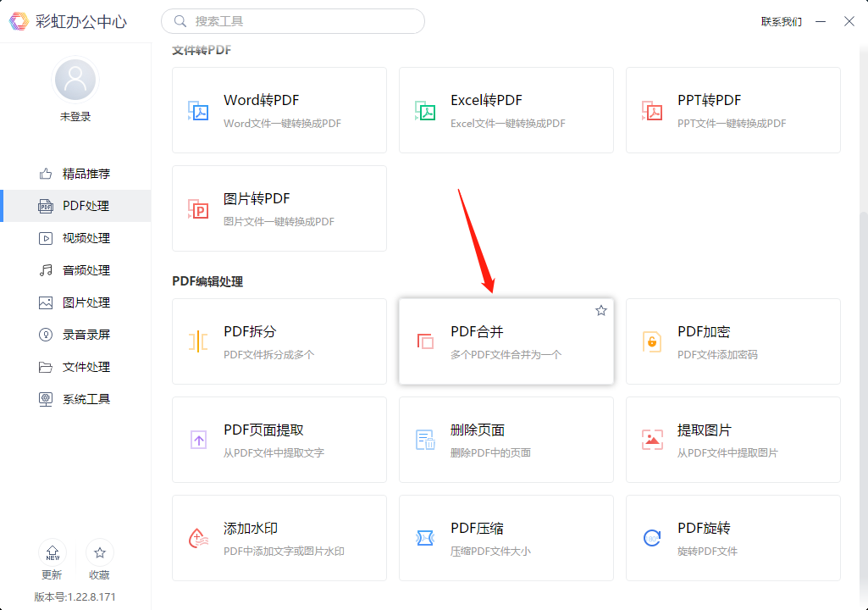Launch the 图片转PDF tool title
The height and width of the screenshot is (610, 868).
[257, 198]
